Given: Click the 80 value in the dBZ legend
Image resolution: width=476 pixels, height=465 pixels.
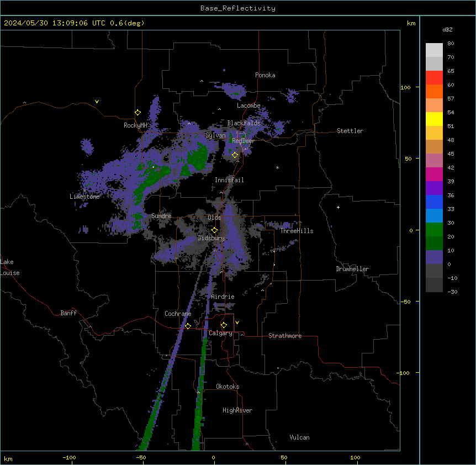Looking at the screenshot, I should click(451, 44).
